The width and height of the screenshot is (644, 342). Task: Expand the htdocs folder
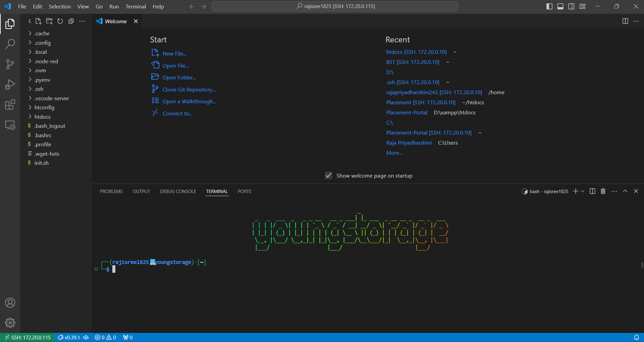click(42, 117)
